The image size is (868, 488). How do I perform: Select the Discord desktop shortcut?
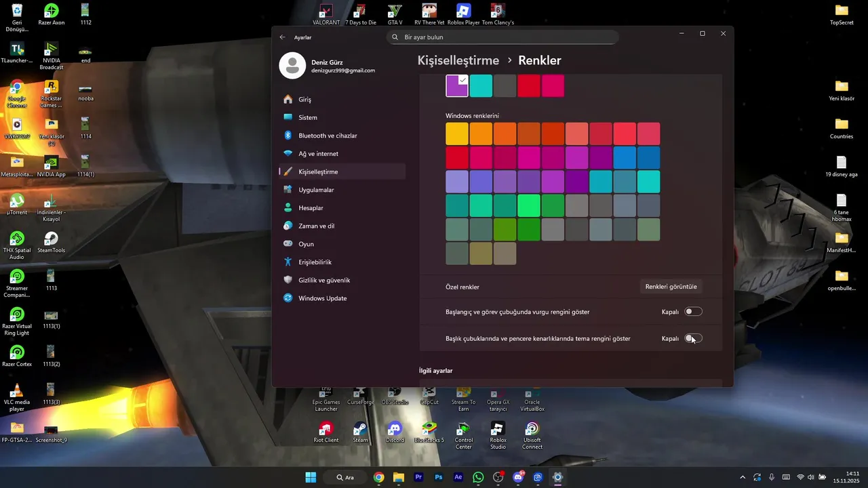395,432
